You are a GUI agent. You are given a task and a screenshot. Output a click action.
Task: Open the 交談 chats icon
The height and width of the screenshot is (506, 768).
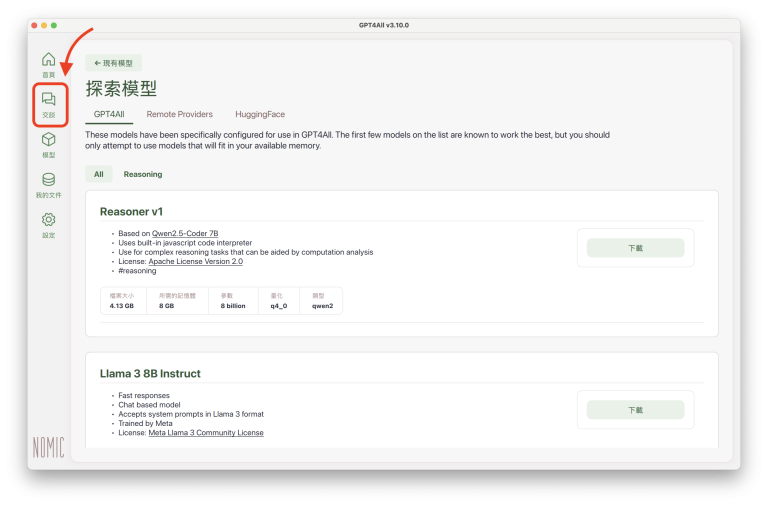click(x=48, y=103)
